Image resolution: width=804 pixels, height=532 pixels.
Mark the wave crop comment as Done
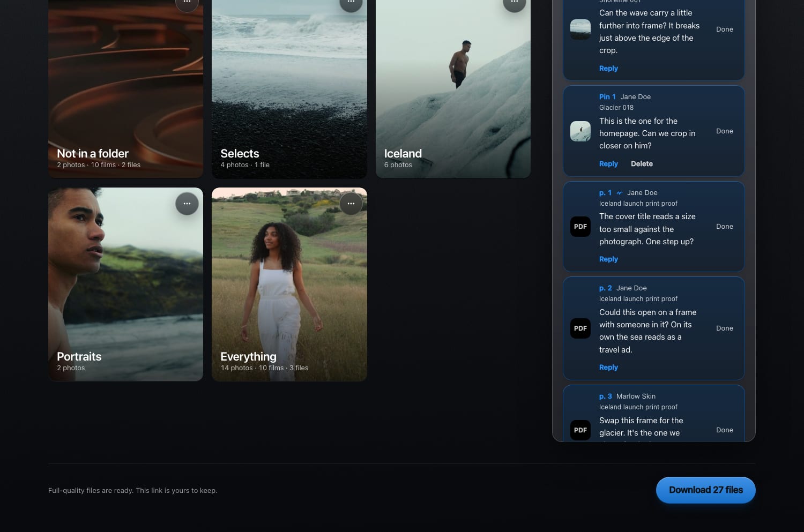pyautogui.click(x=725, y=29)
